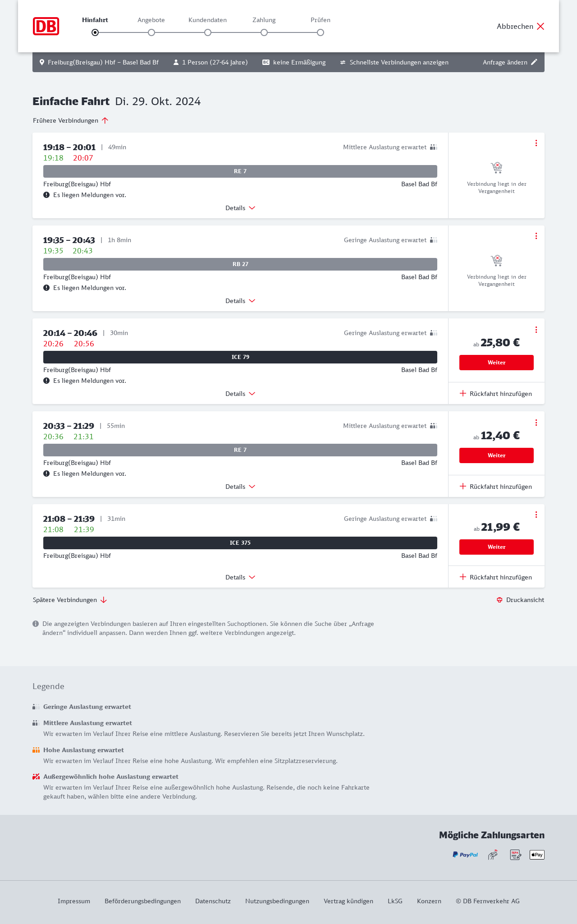The height and width of the screenshot is (924, 577).
Task: Click the ICE 79 train bar
Action: (240, 357)
